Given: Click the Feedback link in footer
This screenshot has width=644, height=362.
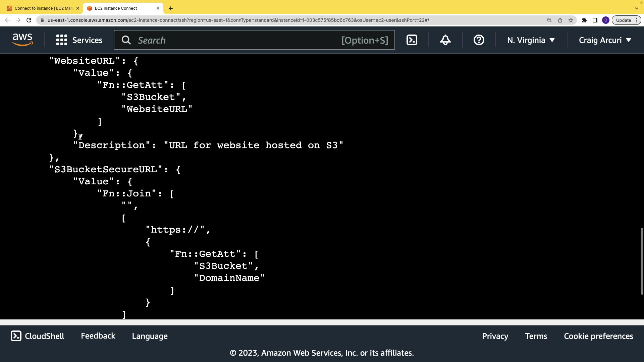Looking at the screenshot, I should click(98, 336).
